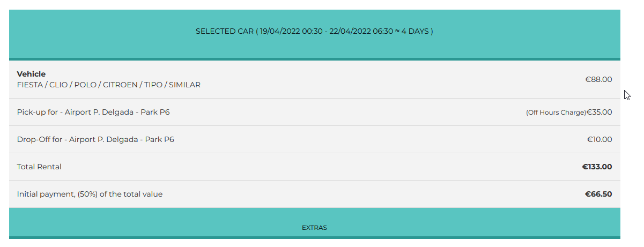Click the €35.00 pick-up fee
This screenshot has width=644, height=247.
tap(599, 113)
